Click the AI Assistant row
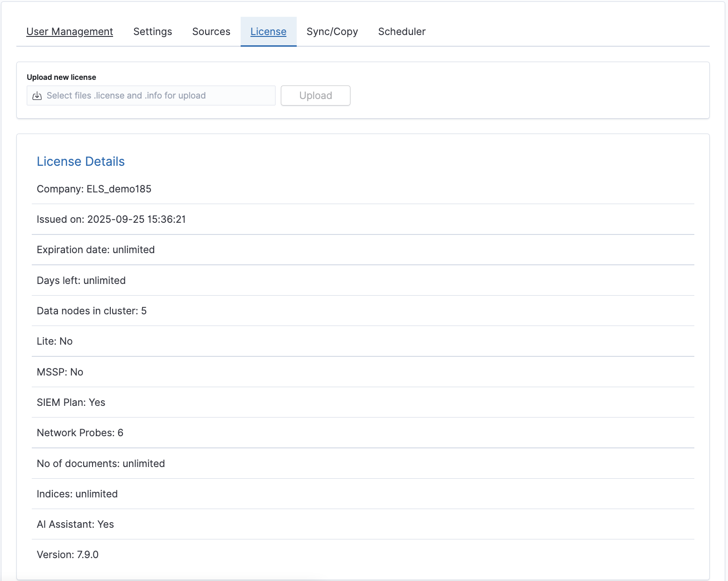This screenshot has height=581, width=728. point(75,524)
